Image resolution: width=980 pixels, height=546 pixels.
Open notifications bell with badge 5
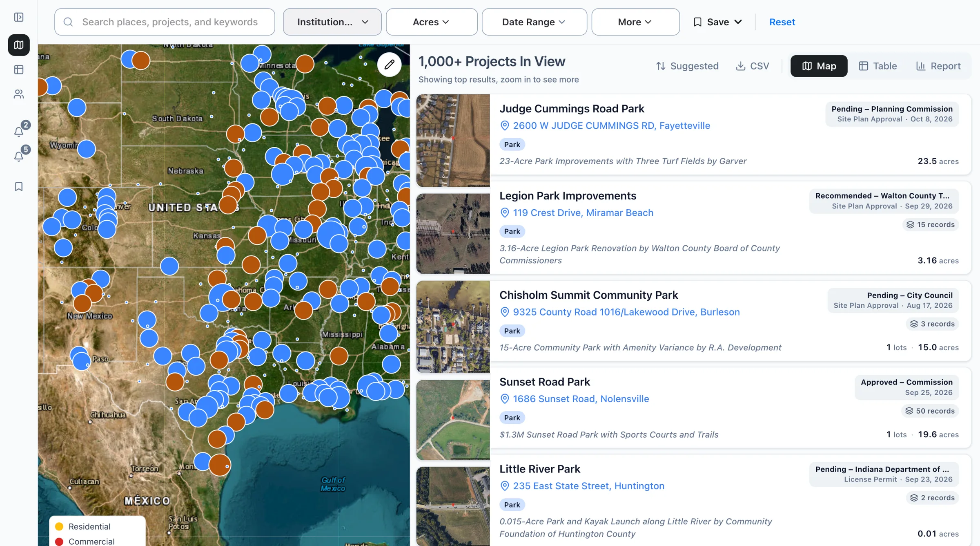19,157
